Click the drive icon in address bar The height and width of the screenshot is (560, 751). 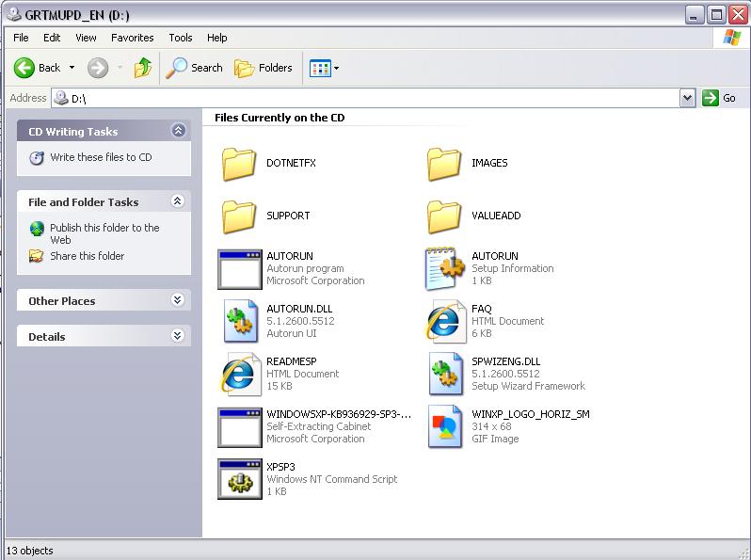pos(61,98)
